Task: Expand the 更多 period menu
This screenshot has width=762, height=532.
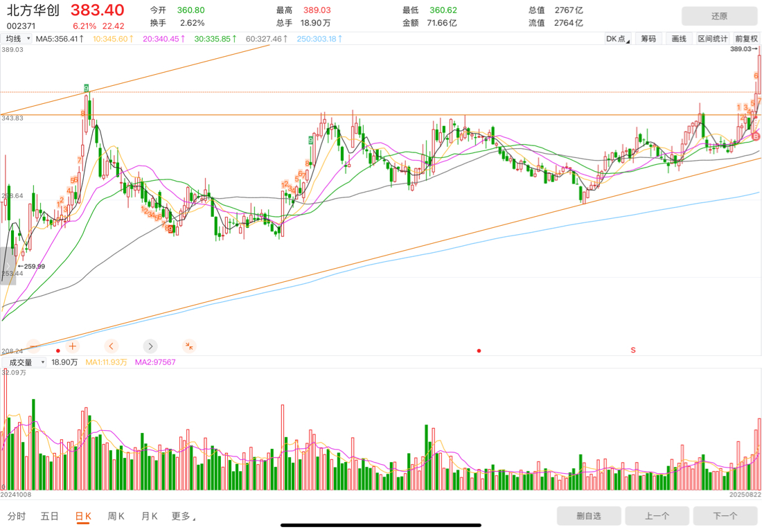Action: point(183,516)
